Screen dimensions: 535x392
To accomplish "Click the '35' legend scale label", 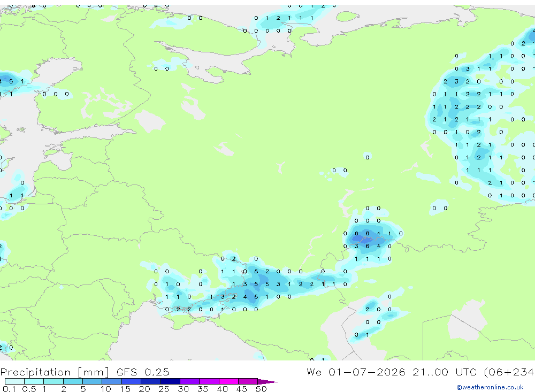I will 203,389.
